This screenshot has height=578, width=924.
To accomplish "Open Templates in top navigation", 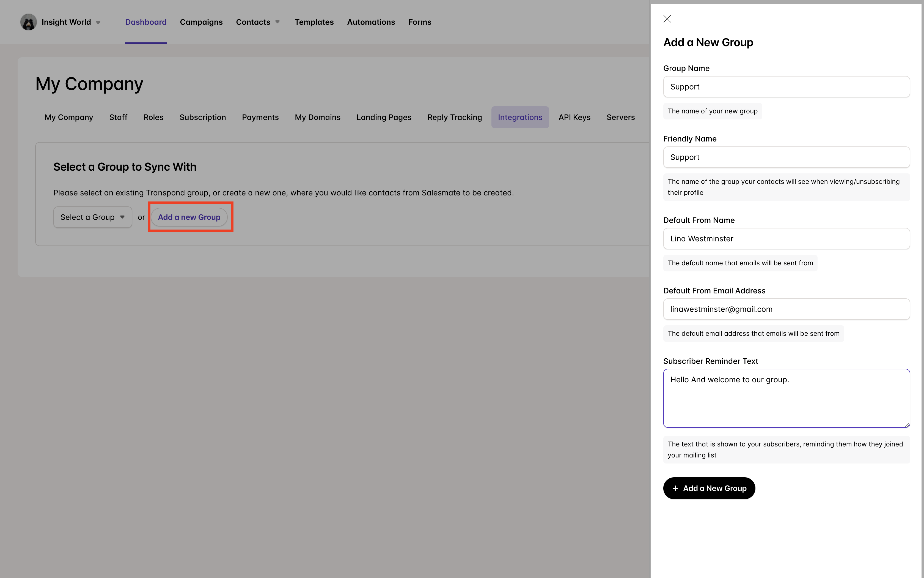I will click(x=314, y=22).
